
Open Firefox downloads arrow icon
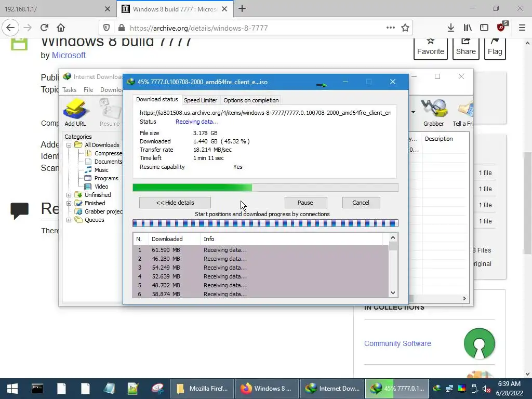point(450,28)
